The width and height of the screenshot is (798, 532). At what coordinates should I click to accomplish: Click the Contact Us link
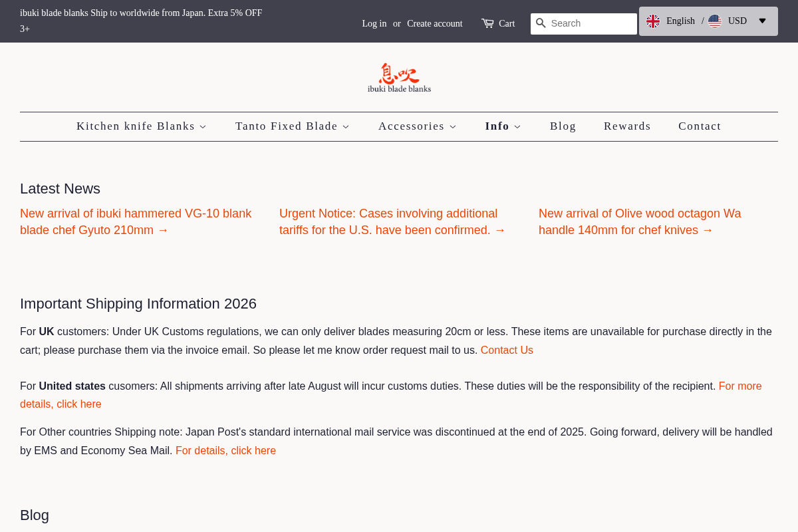pyautogui.click(x=507, y=349)
